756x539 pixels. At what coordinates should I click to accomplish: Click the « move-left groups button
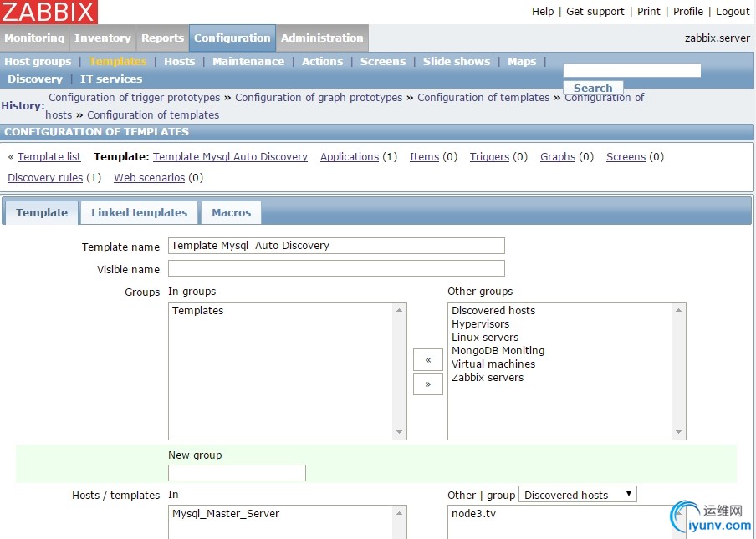(x=428, y=360)
